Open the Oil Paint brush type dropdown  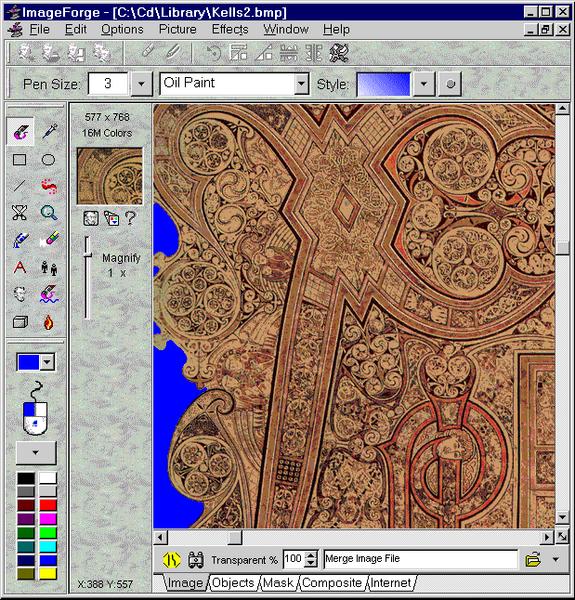click(301, 83)
